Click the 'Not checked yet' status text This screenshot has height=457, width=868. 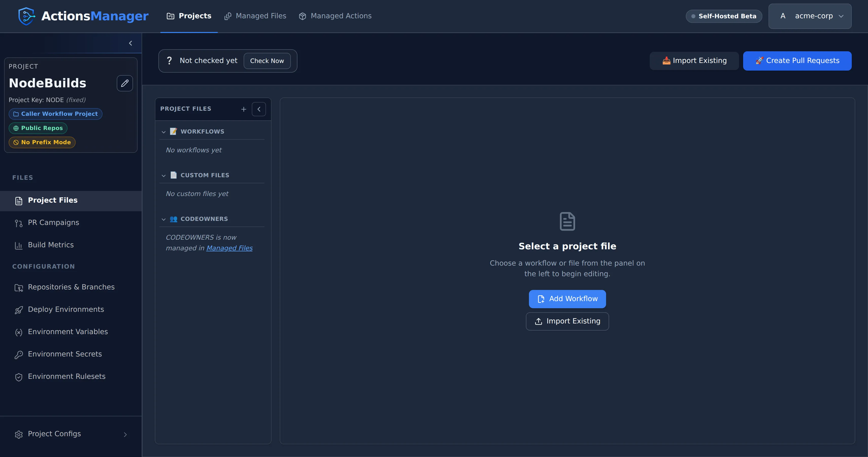[209, 61]
